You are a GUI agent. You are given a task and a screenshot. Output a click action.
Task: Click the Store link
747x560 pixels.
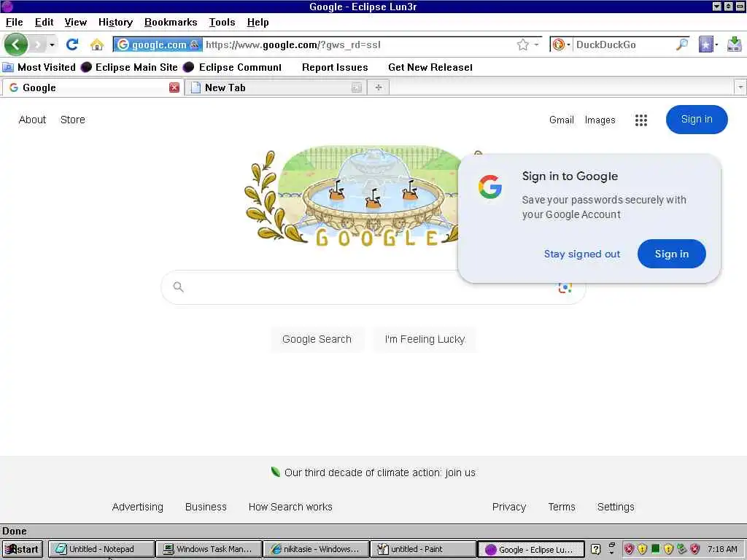(73, 120)
